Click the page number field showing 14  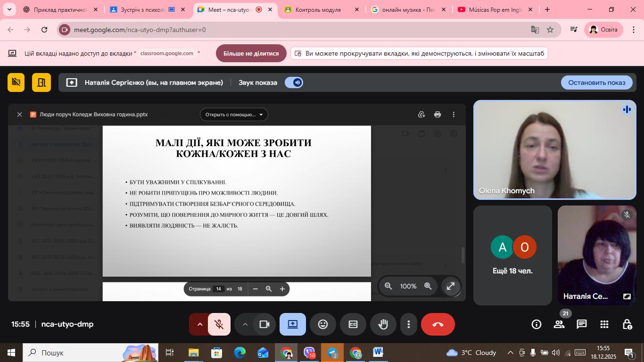coord(218,289)
